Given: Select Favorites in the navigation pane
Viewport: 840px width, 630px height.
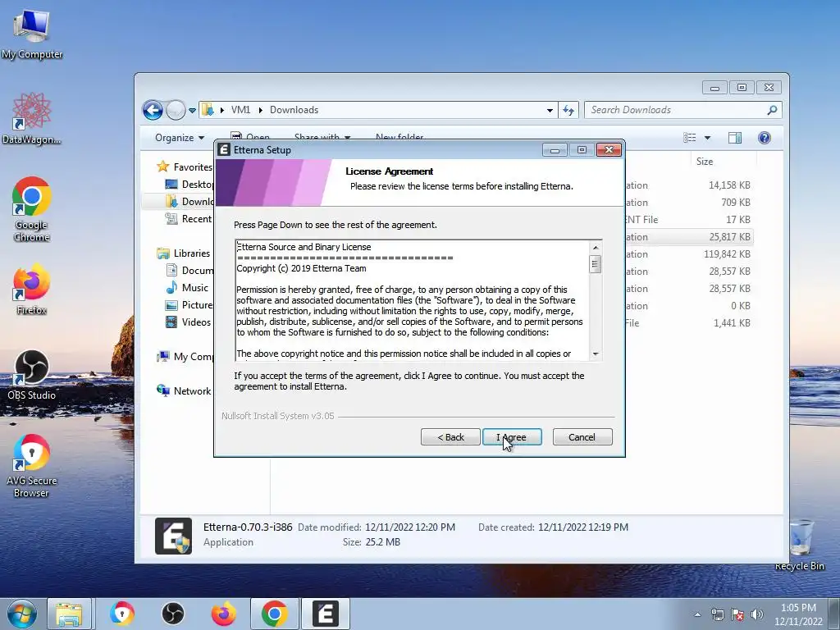Looking at the screenshot, I should (185, 167).
